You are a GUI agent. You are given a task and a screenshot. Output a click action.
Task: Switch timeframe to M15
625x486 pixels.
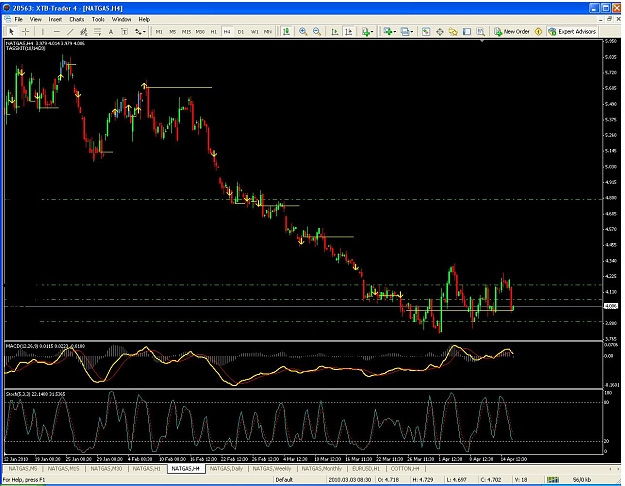pyautogui.click(x=186, y=31)
